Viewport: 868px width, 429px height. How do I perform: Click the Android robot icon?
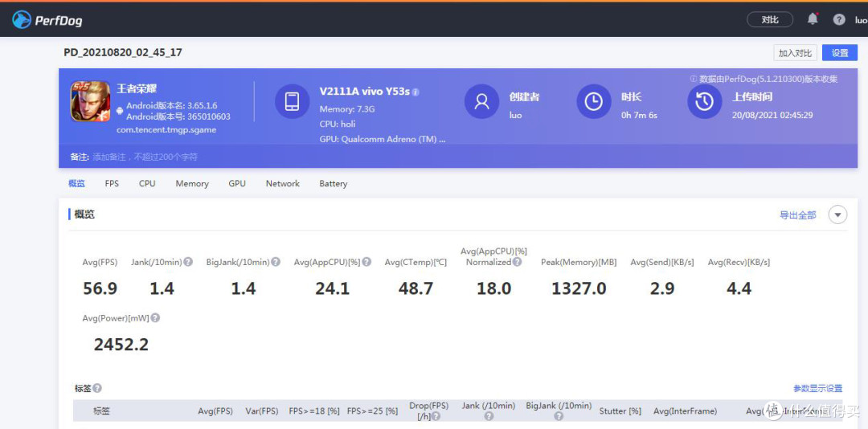pos(120,111)
